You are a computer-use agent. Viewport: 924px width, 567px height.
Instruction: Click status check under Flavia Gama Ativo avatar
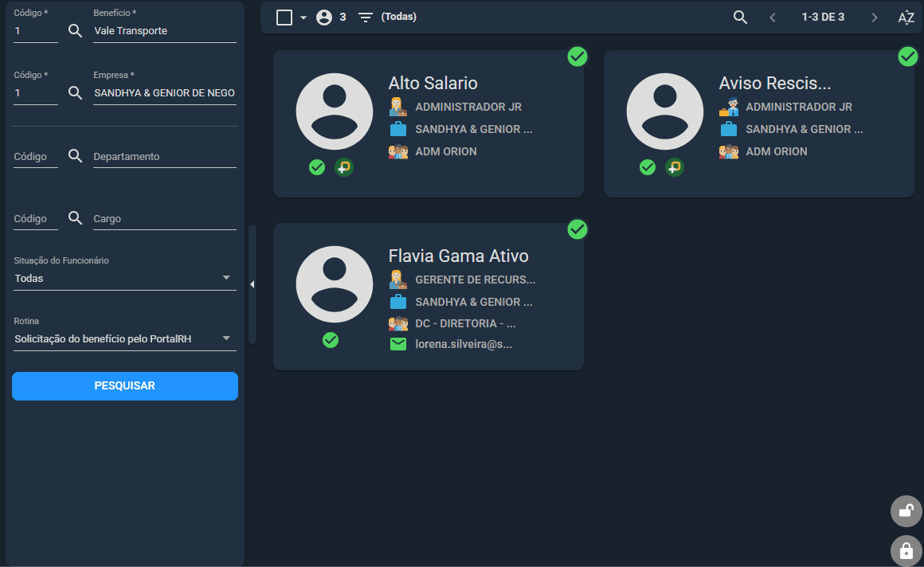[331, 340]
